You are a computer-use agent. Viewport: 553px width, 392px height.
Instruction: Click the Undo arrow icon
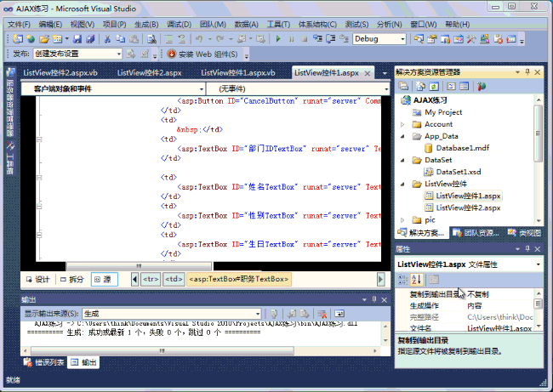click(199, 39)
